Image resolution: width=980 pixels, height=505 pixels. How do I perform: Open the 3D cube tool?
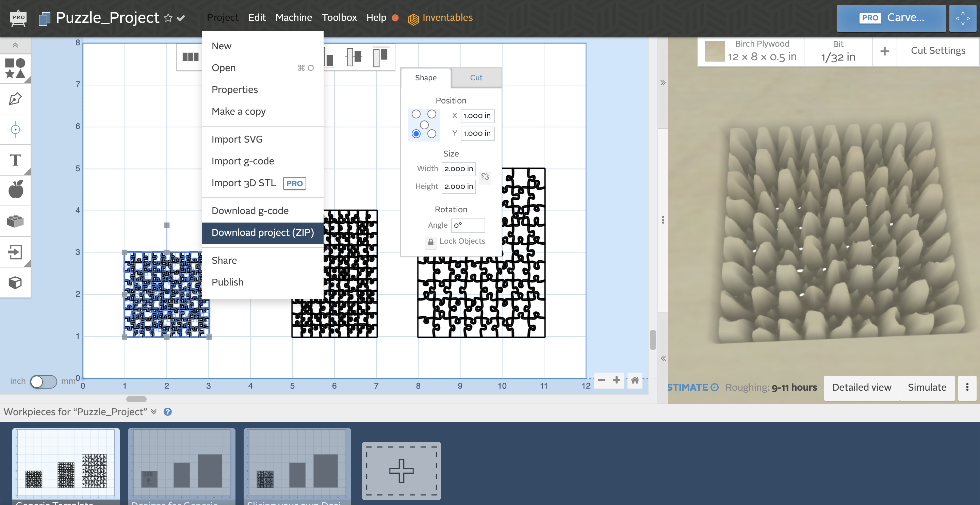click(x=15, y=282)
